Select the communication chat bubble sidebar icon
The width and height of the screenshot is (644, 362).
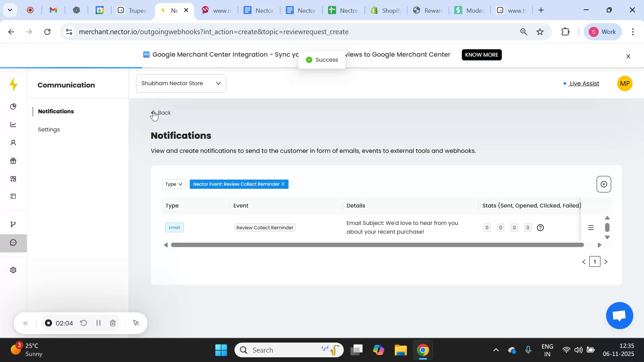13,243
